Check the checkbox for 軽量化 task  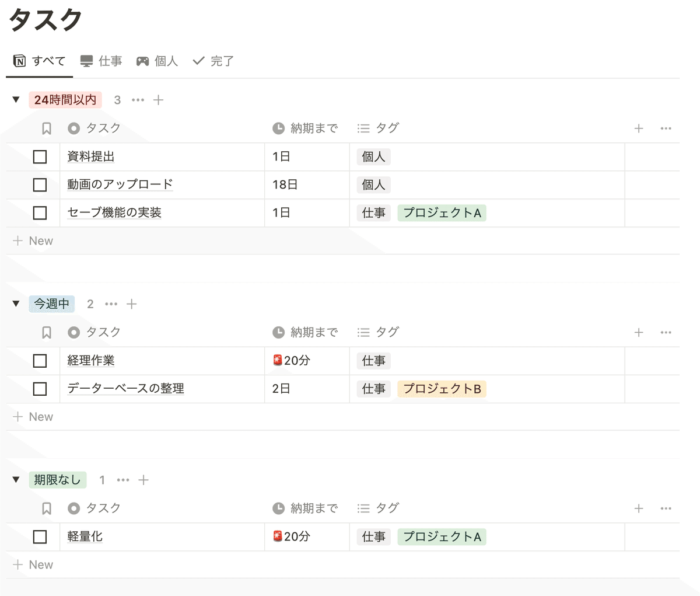click(39, 536)
